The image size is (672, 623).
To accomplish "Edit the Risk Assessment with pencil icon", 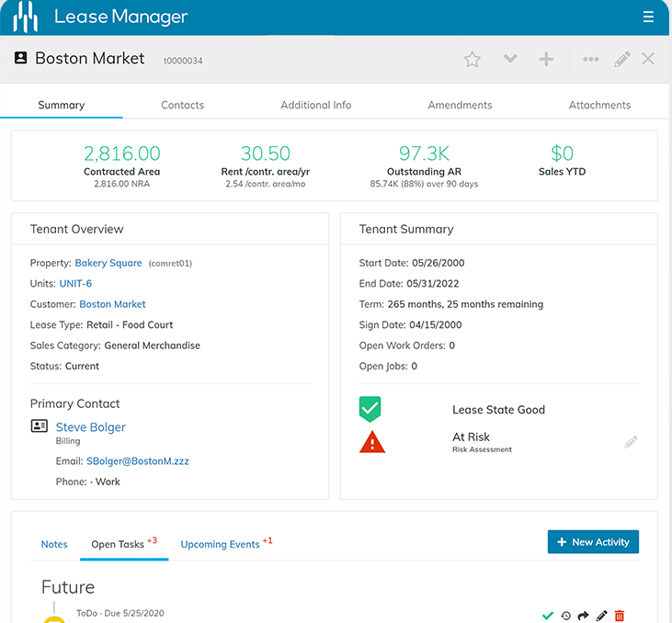I will [631, 442].
